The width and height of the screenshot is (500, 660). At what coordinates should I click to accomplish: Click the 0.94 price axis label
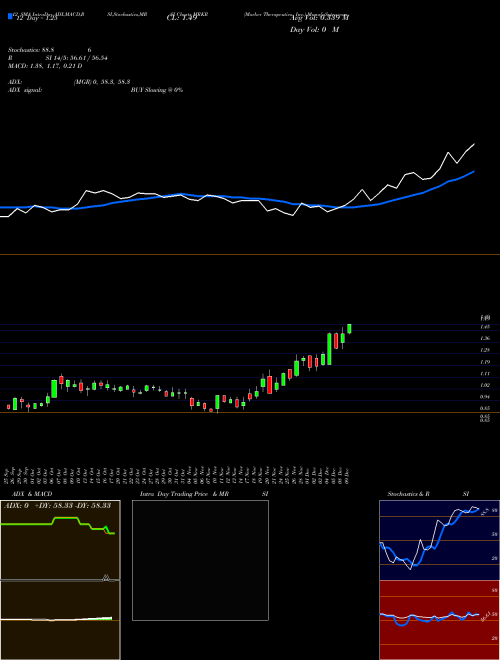pyautogui.click(x=485, y=397)
